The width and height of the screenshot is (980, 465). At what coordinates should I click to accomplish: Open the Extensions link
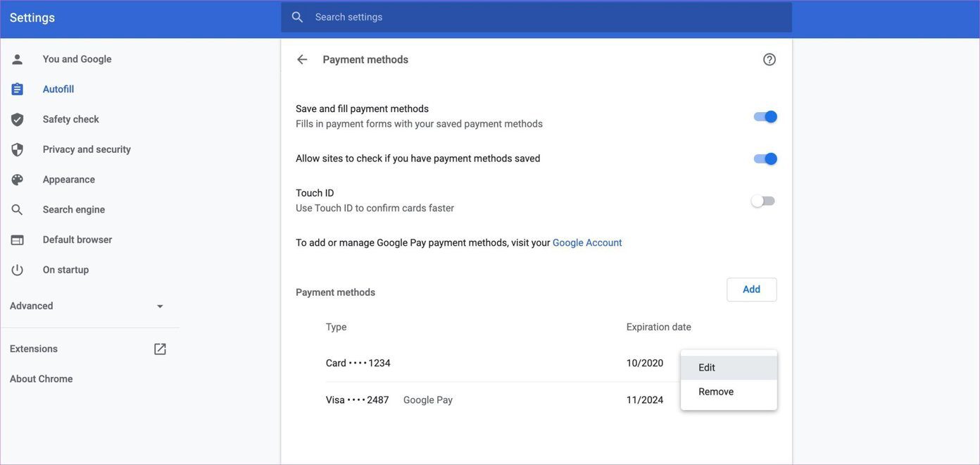[x=34, y=349]
